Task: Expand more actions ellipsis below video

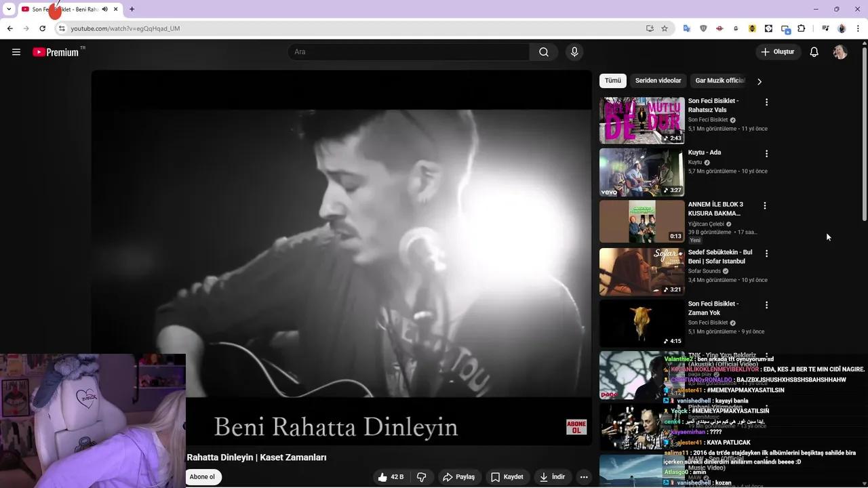Action: [583, 477]
